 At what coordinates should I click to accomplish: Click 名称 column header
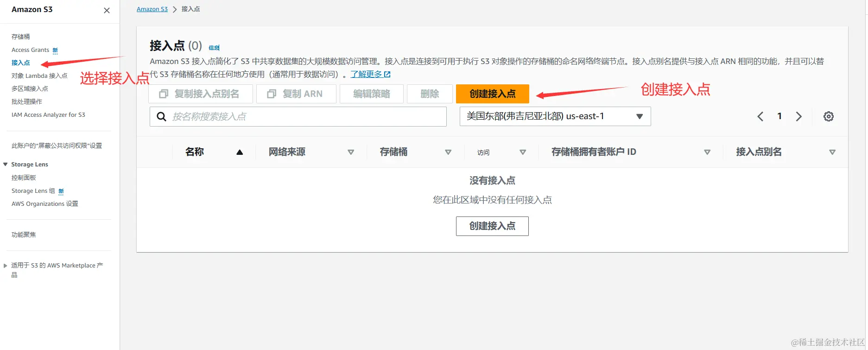tap(195, 152)
